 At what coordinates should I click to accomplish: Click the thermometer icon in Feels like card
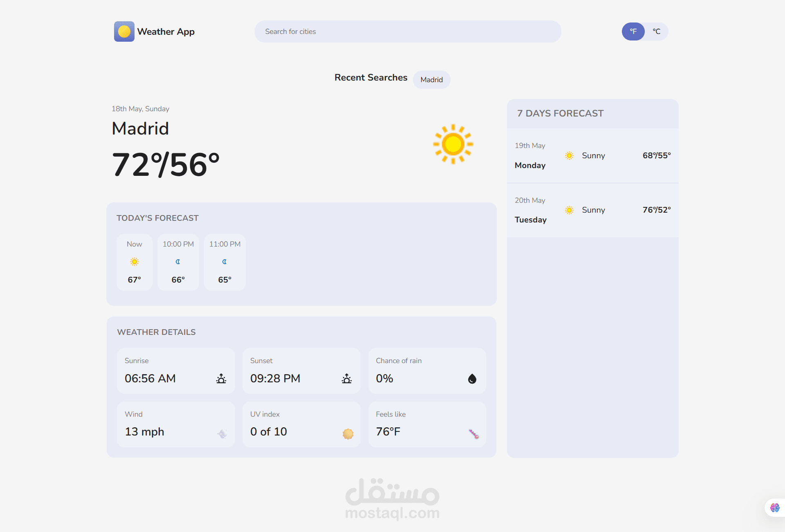pyautogui.click(x=474, y=434)
